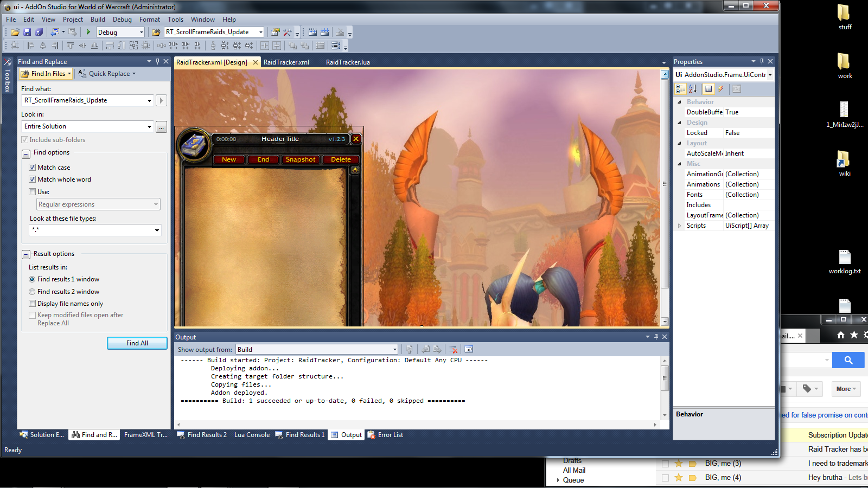Viewport: 868px width, 488px height.
Task: Collapse the Find options section
Action: click(25, 153)
